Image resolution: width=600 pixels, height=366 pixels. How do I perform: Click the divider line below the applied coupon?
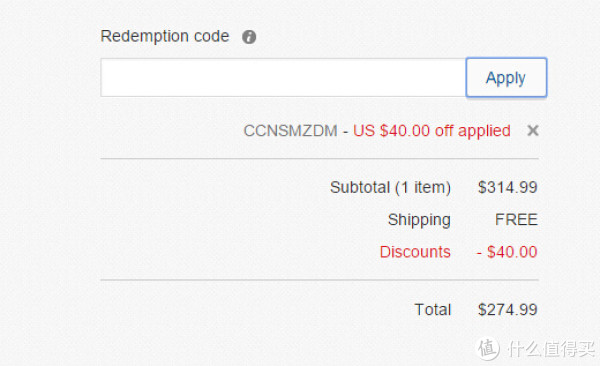[x=320, y=158]
